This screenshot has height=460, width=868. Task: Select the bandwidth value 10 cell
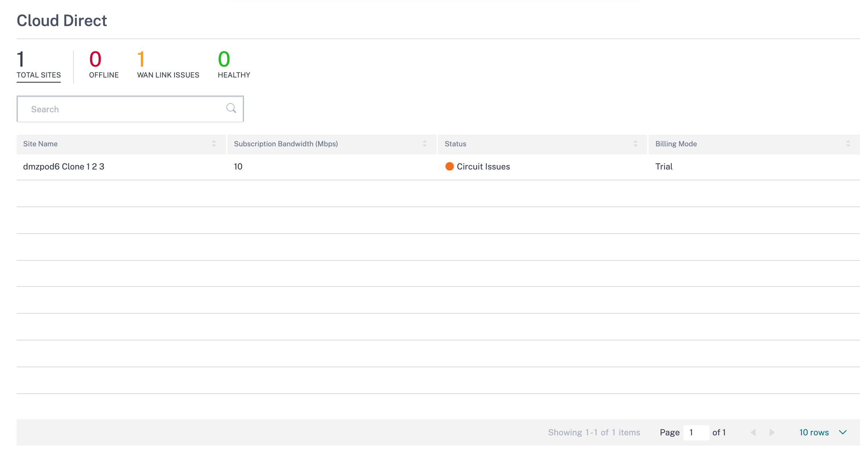point(238,167)
